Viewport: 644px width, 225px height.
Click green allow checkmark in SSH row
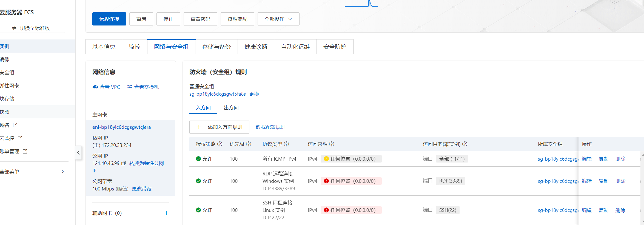pos(198,210)
